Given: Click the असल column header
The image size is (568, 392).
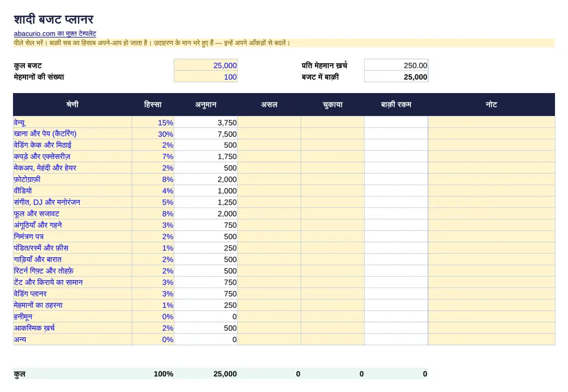Looking at the screenshot, I should pyautogui.click(x=269, y=105).
